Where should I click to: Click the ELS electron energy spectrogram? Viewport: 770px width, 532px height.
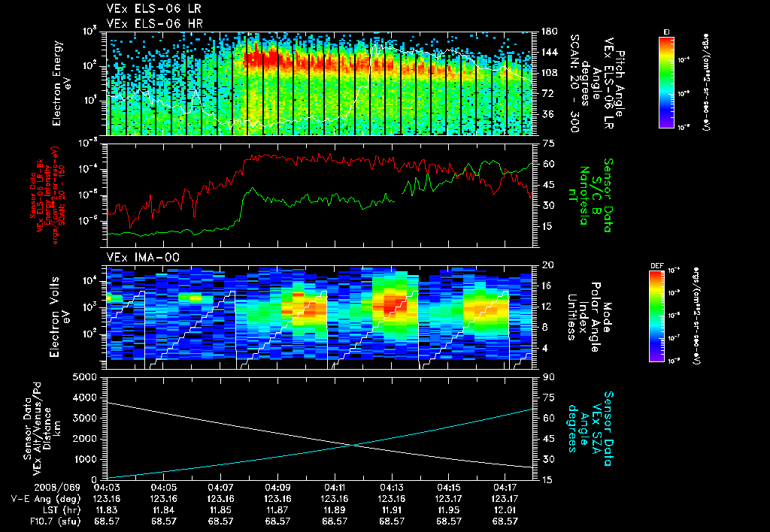click(320, 83)
